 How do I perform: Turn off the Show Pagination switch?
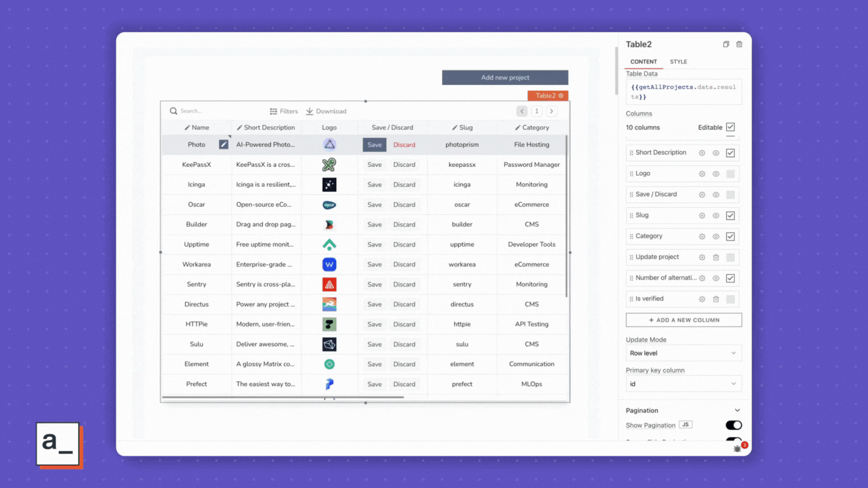click(734, 425)
